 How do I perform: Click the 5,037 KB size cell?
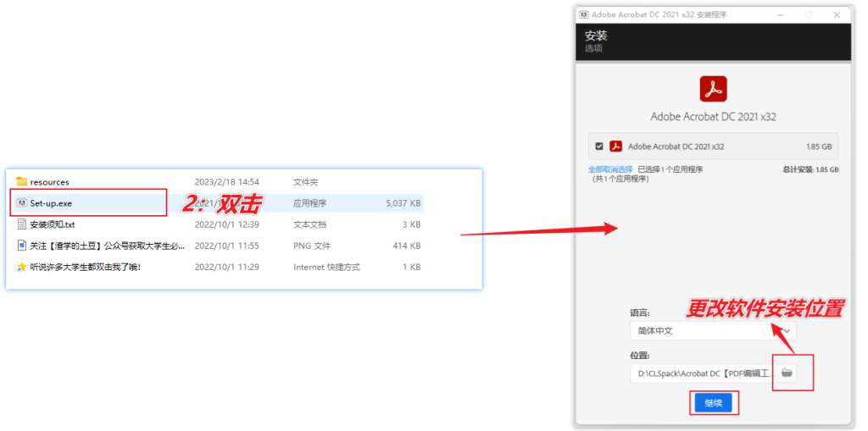[x=403, y=203]
